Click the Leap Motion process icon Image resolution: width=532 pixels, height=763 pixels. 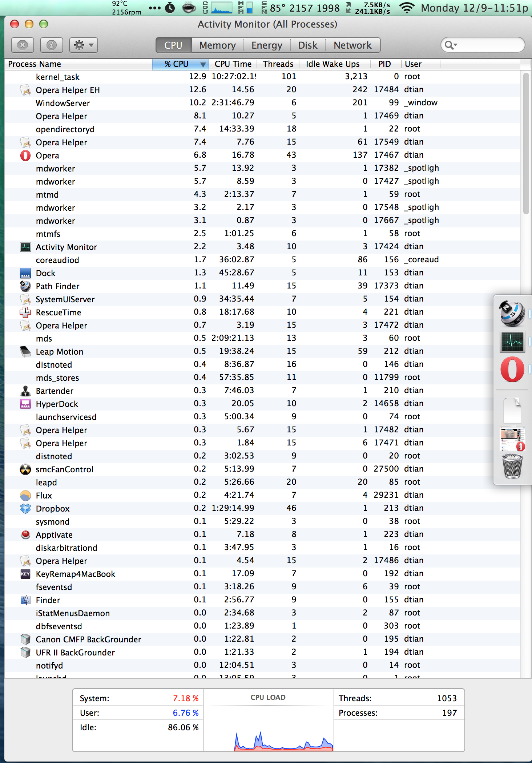coord(25,352)
